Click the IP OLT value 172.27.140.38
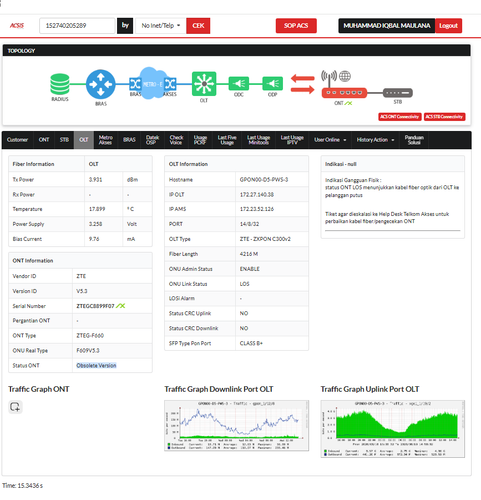 click(x=257, y=194)
